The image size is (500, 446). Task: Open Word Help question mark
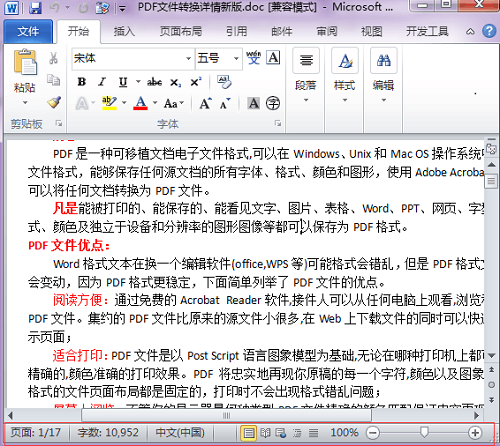point(489,31)
